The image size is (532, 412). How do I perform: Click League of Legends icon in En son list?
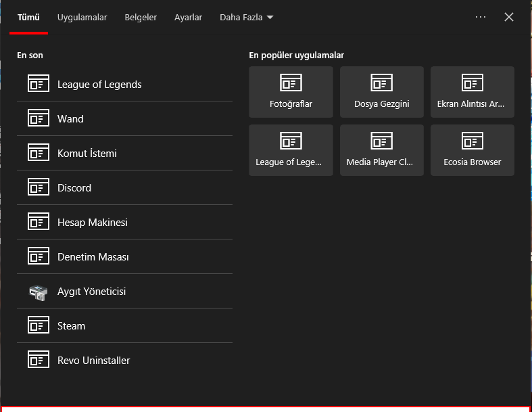point(39,84)
